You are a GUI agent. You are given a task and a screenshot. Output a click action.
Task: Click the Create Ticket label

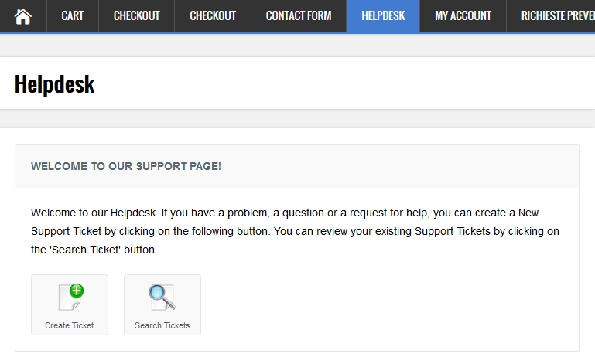click(x=70, y=325)
